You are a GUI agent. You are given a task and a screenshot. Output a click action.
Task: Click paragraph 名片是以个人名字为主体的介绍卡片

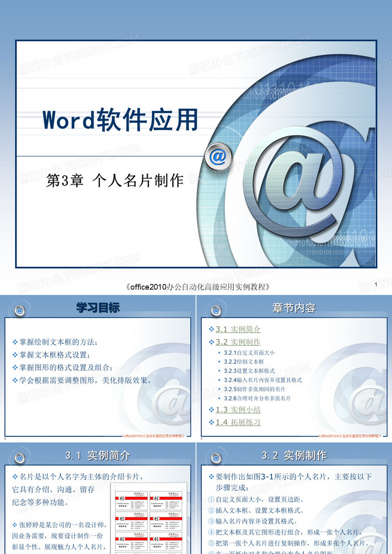click(x=78, y=489)
